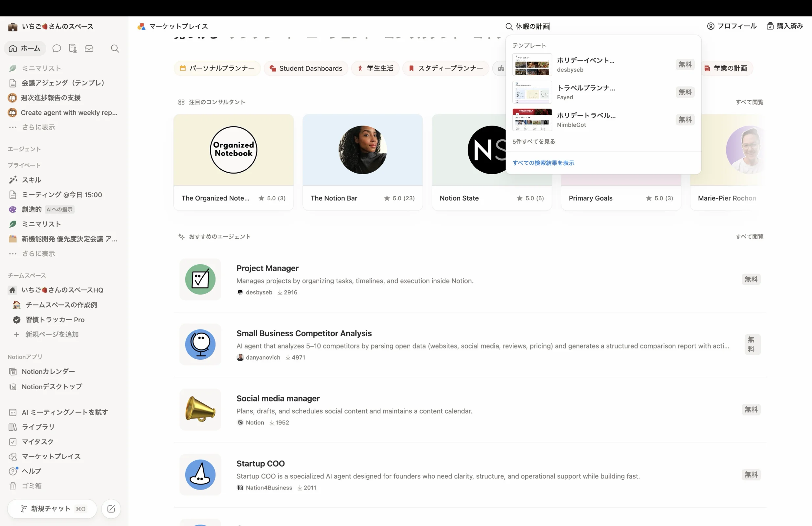This screenshot has width=812, height=526.
Task: Click 無料 button for Project Manager
Action: [x=751, y=279]
